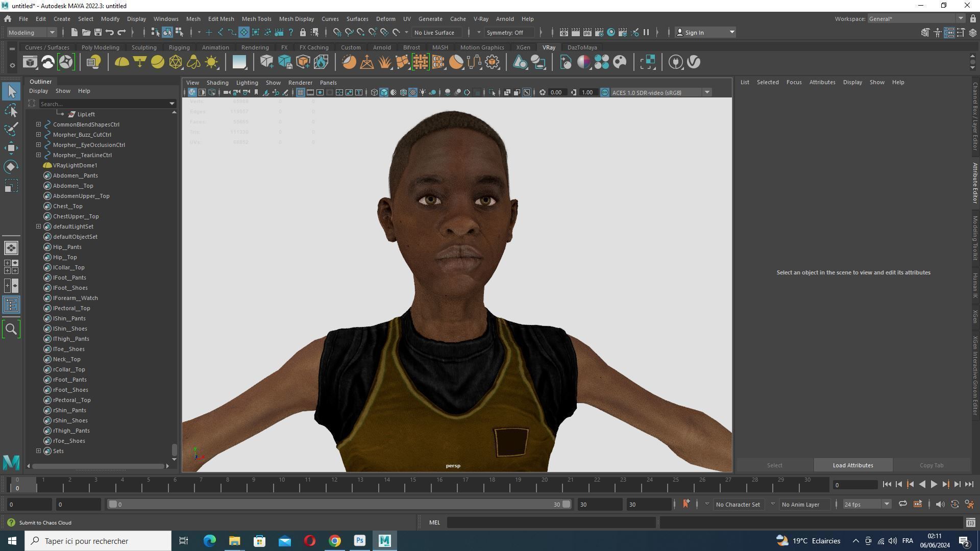Toggle playback loop icon on range bar

click(x=902, y=505)
